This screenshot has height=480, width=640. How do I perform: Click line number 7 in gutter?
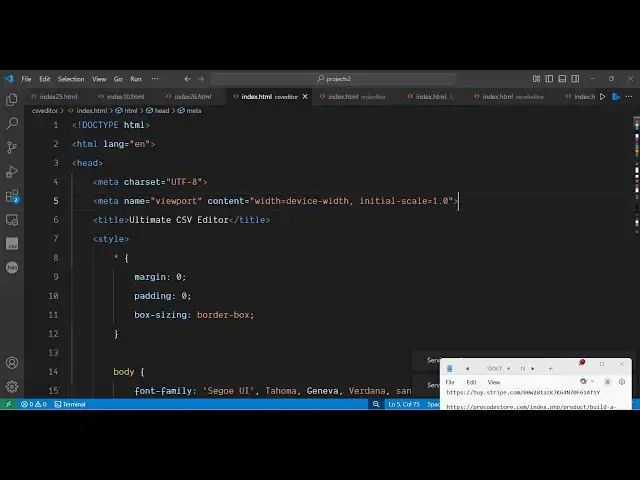click(x=56, y=239)
